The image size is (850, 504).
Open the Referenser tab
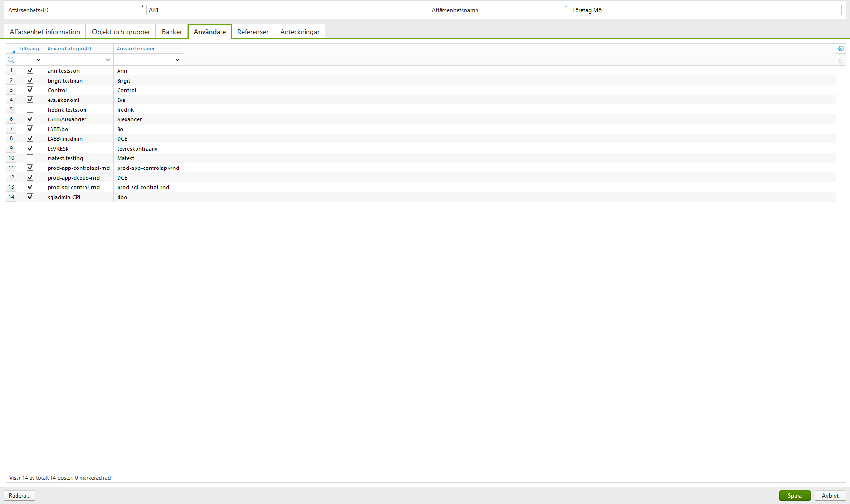tap(253, 31)
